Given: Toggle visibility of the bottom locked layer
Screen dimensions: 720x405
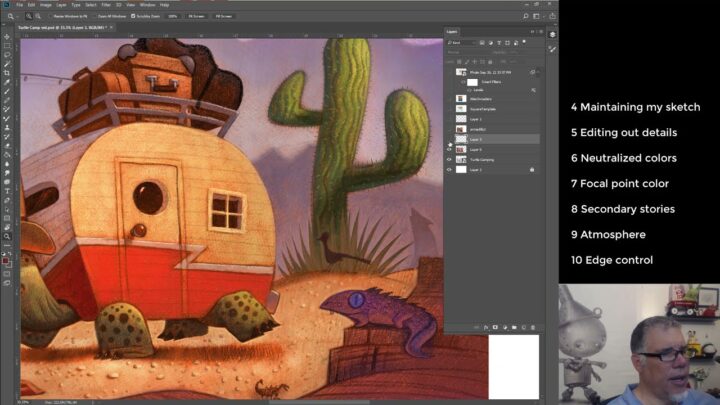Looking at the screenshot, I should (x=449, y=170).
